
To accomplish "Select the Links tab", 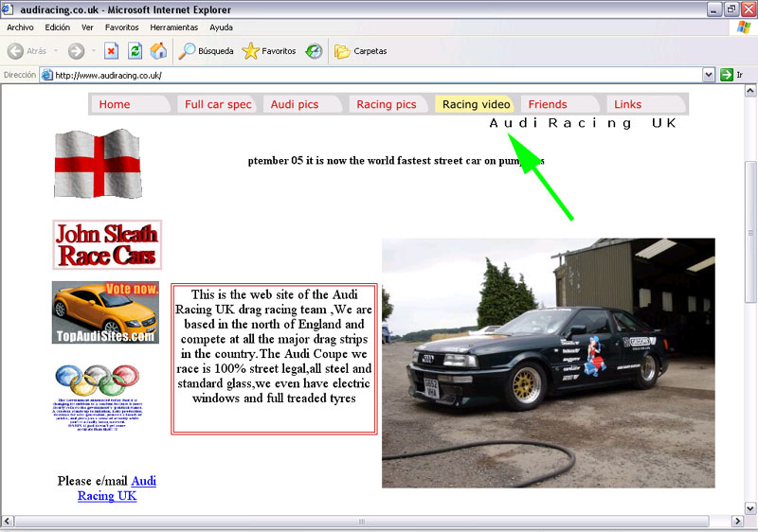I will (x=646, y=104).
